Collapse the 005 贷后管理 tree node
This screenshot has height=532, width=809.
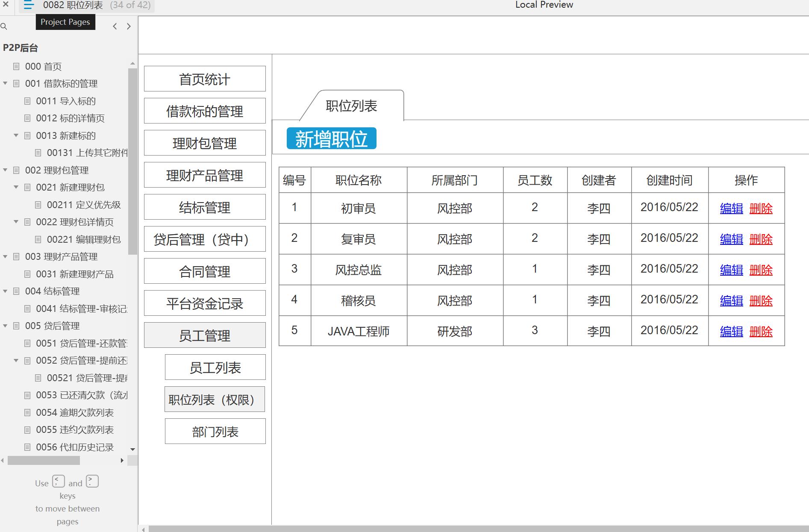click(x=5, y=326)
